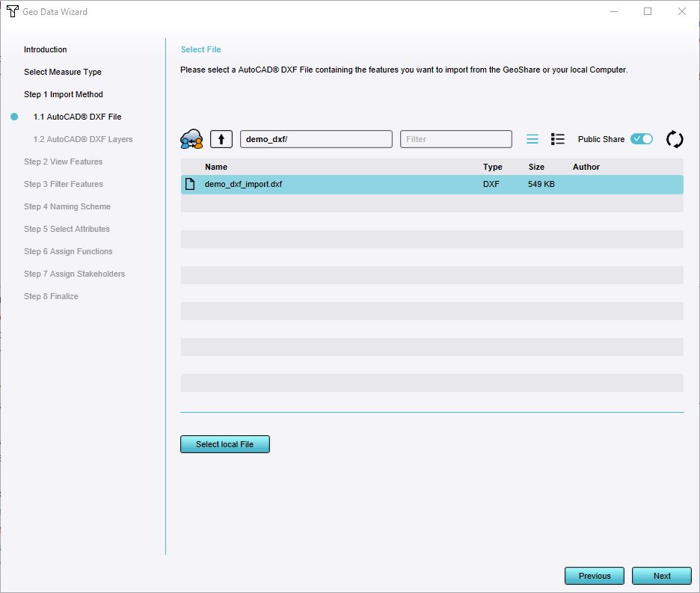Click the Geo Data Wizard title icon
Image resolution: width=700 pixels, height=593 pixels.
[x=12, y=11]
